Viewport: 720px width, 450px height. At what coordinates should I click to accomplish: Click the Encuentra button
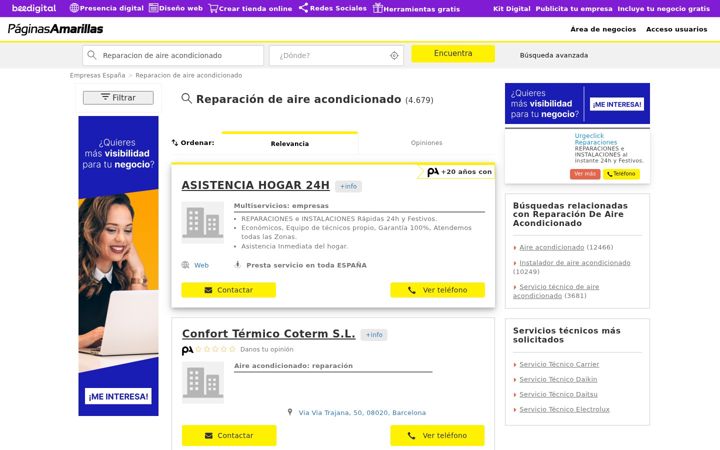pyautogui.click(x=453, y=53)
